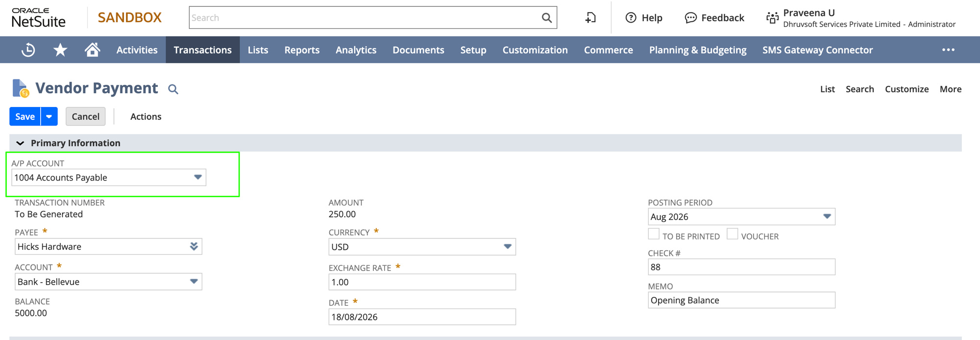Open the Posting Period dropdown
The width and height of the screenshot is (980, 340).
coord(827,216)
